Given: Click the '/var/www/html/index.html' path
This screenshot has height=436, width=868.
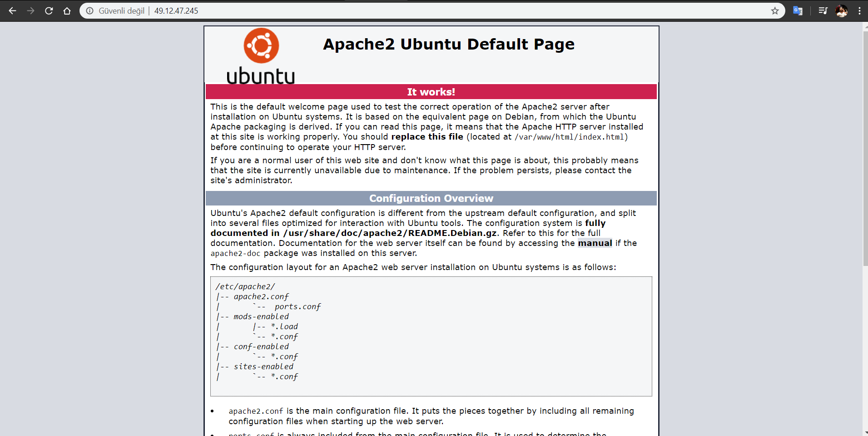Looking at the screenshot, I should point(570,137).
